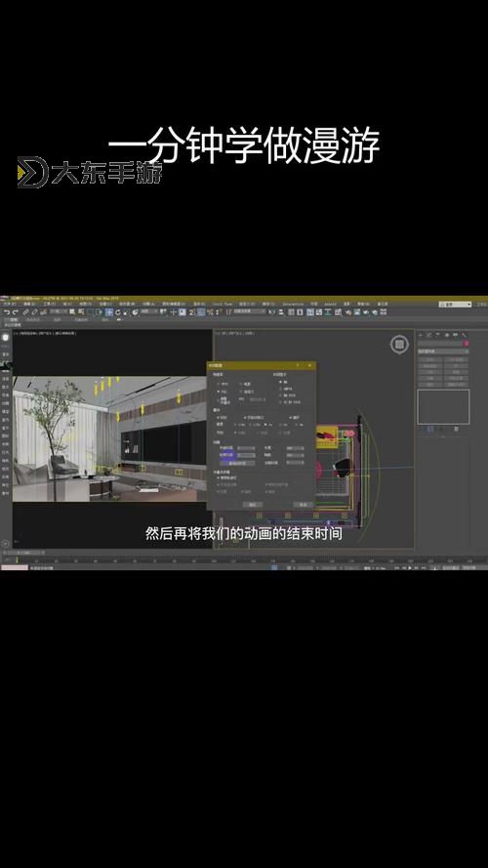Activate the highlighted Select and Move tool
This screenshot has width=488, height=868.
click(x=109, y=312)
